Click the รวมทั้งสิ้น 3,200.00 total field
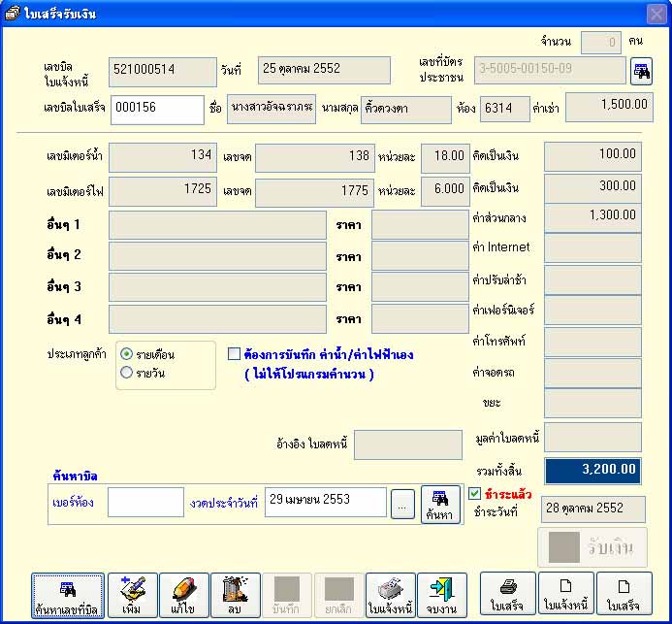This screenshot has height=624, width=672. (593, 471)
